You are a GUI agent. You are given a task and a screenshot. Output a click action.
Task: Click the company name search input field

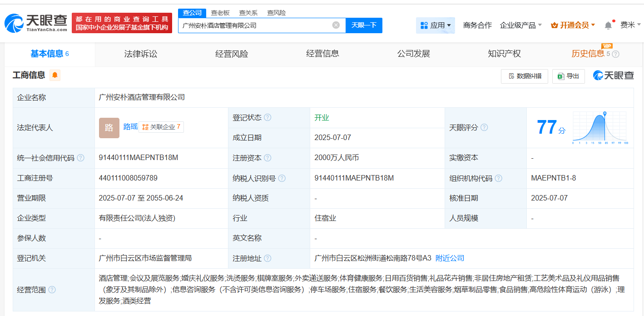coord(254,25)
